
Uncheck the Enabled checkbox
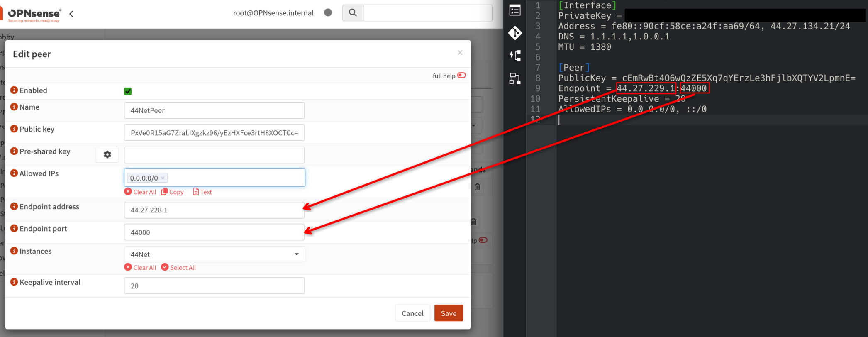[128, 91]
